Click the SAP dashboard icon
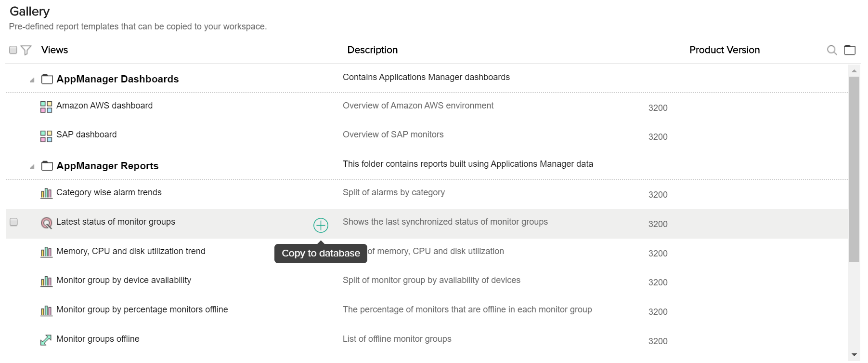Screen dimensions: 868x363 point(46,136)
